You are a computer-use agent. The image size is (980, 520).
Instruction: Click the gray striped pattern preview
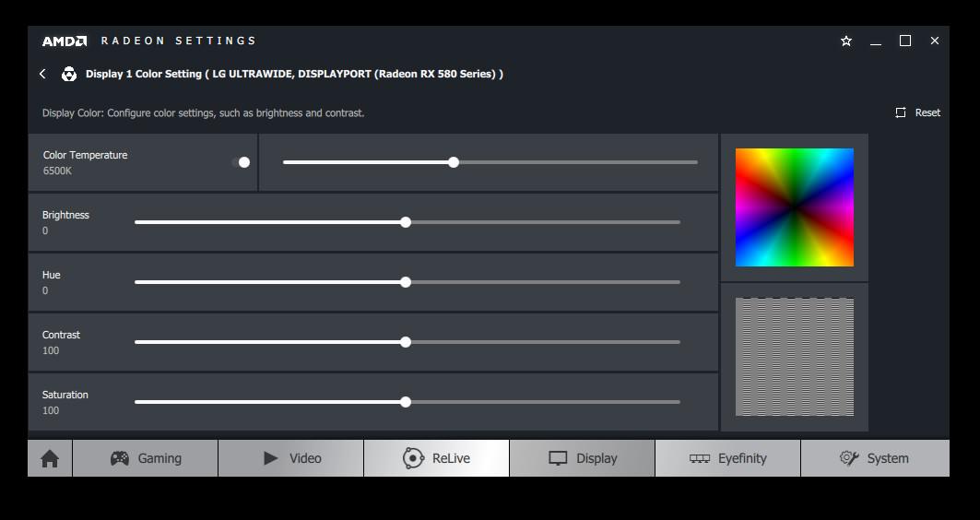795,357
